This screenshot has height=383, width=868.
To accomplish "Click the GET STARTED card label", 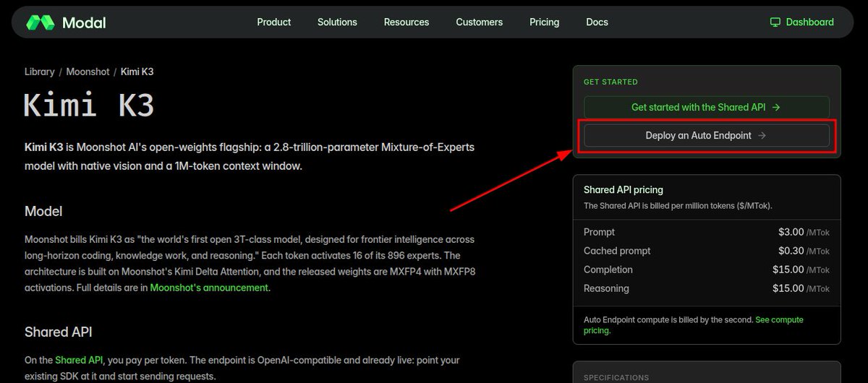I will 610,82.
